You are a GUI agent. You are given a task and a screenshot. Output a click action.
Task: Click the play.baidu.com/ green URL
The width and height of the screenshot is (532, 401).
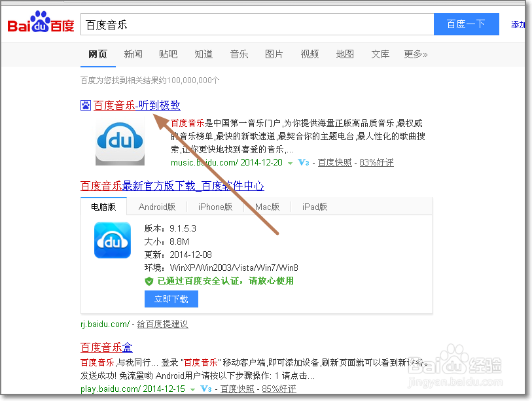111,389
